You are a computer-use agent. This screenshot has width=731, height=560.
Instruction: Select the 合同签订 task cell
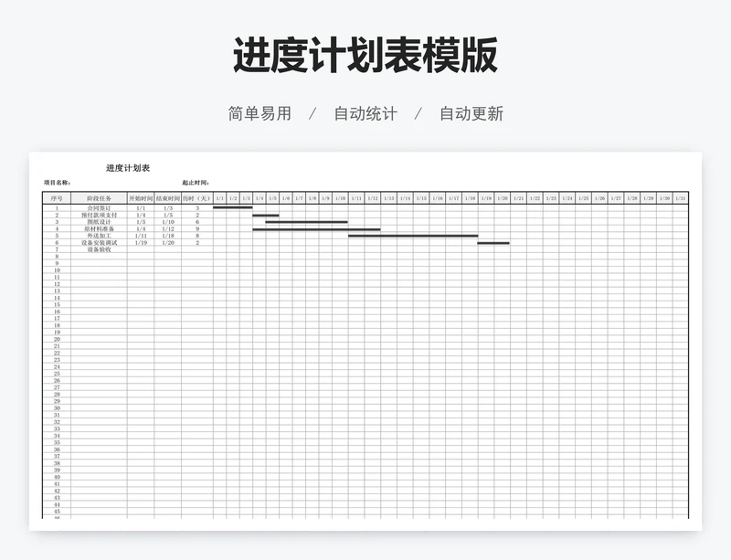click(x=99, y=208)
